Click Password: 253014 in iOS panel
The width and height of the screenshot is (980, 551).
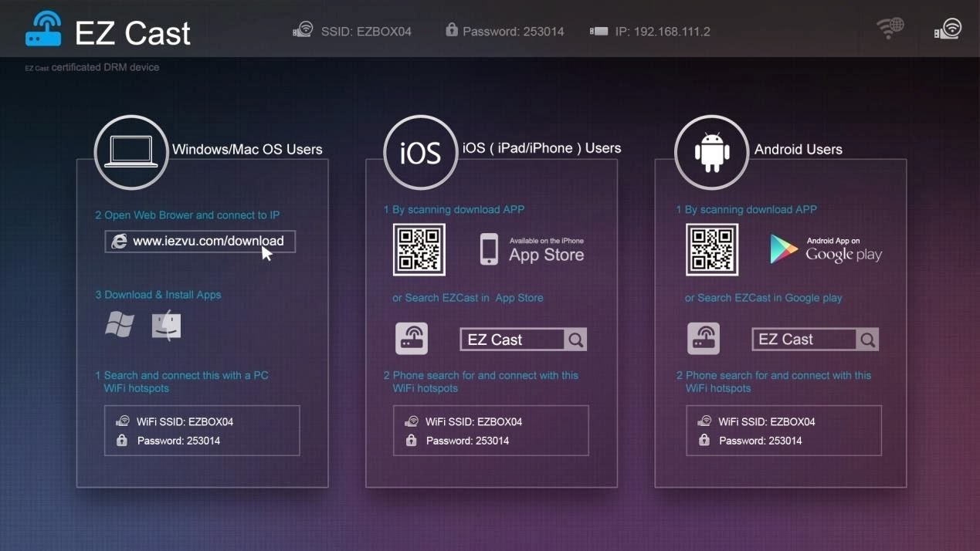coord(467,441)
